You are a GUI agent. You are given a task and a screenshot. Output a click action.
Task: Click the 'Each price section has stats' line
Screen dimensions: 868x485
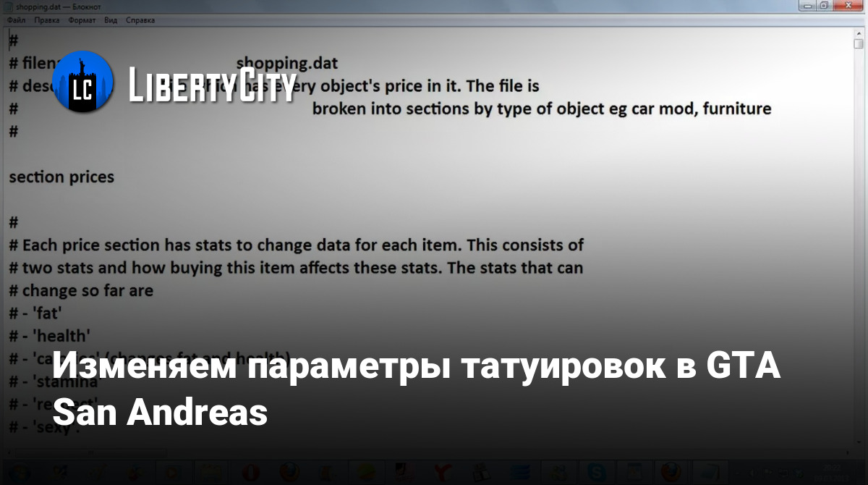(x=297, y=245)
